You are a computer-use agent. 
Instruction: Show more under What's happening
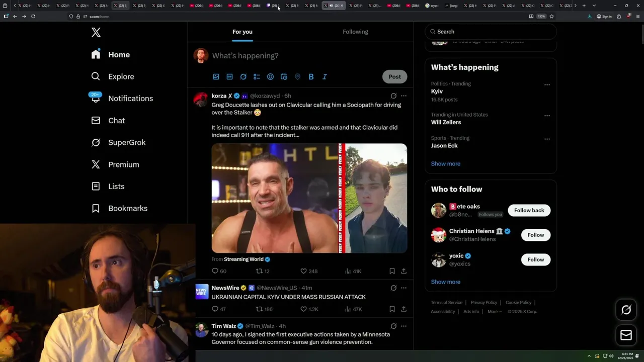point(446,164)
